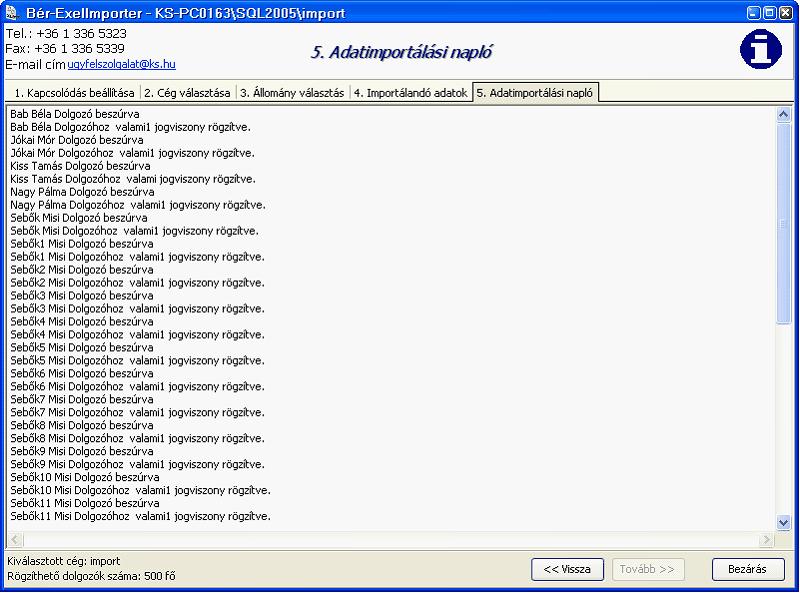The image size is (800, 593).
Task: Click the vertical scrollbar down arrow
Action: 783,523
